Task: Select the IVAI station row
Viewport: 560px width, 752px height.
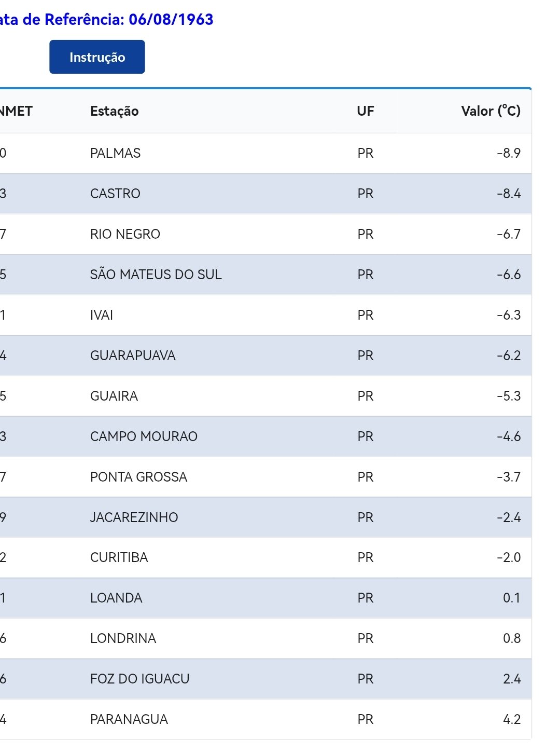Action: coord(265,315)
